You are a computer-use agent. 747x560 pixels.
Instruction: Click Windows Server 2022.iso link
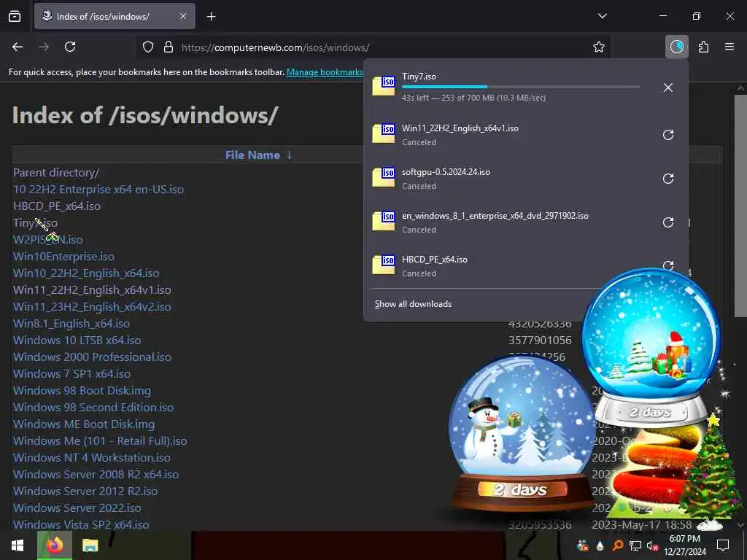click(x=77, y=507)
